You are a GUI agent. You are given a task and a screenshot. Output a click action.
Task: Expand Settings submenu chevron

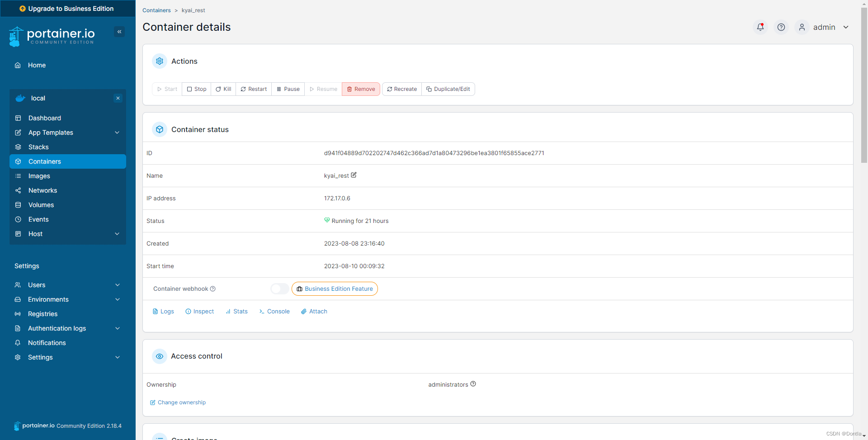pos(118,357)
